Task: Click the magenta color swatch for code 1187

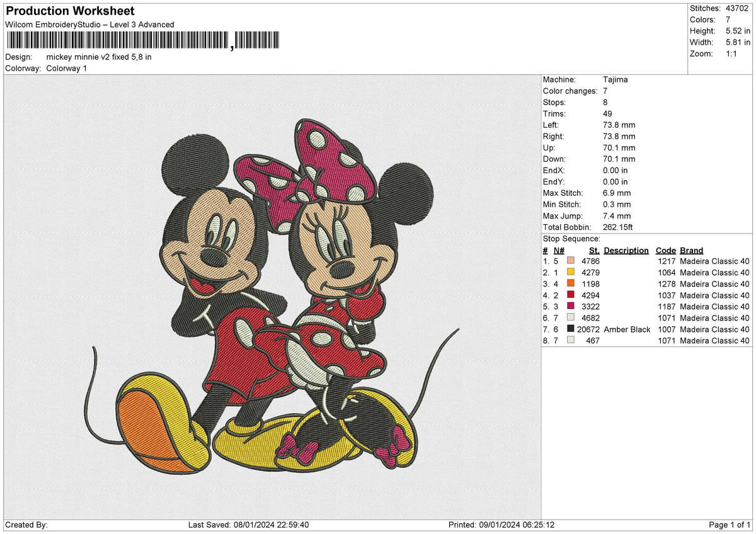Action: (x=571, y=307)
